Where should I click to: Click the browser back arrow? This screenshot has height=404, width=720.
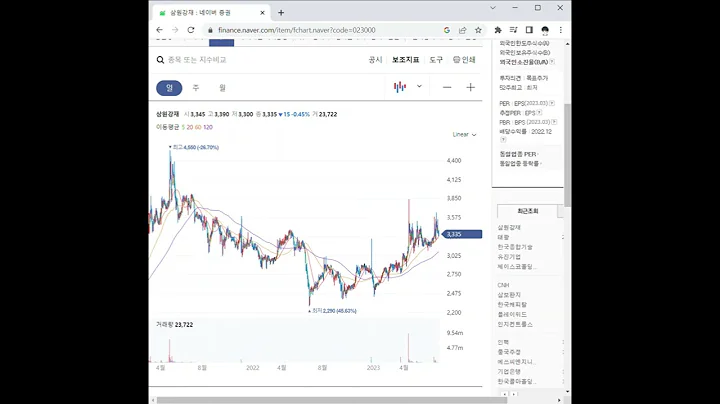(x=159, y=30)
